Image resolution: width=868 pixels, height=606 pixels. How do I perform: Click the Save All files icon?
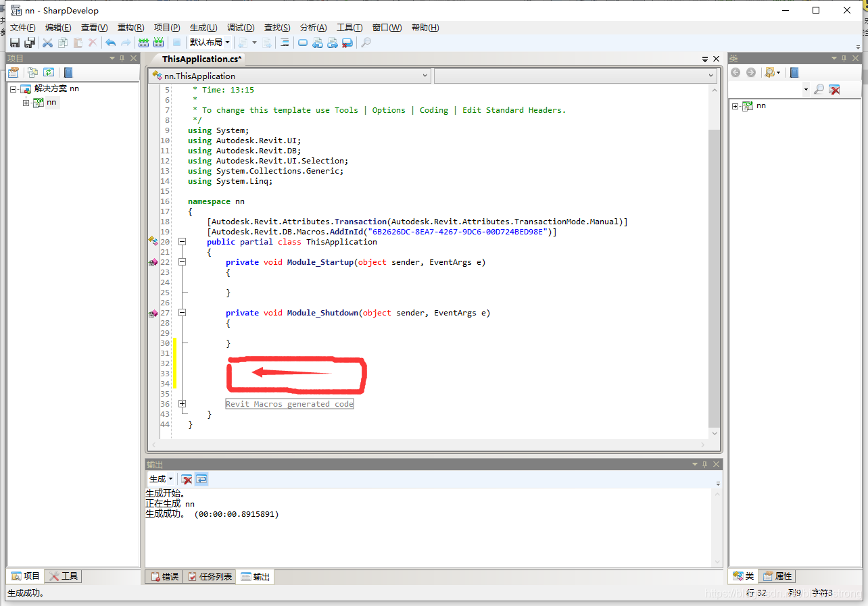[30, 43]
